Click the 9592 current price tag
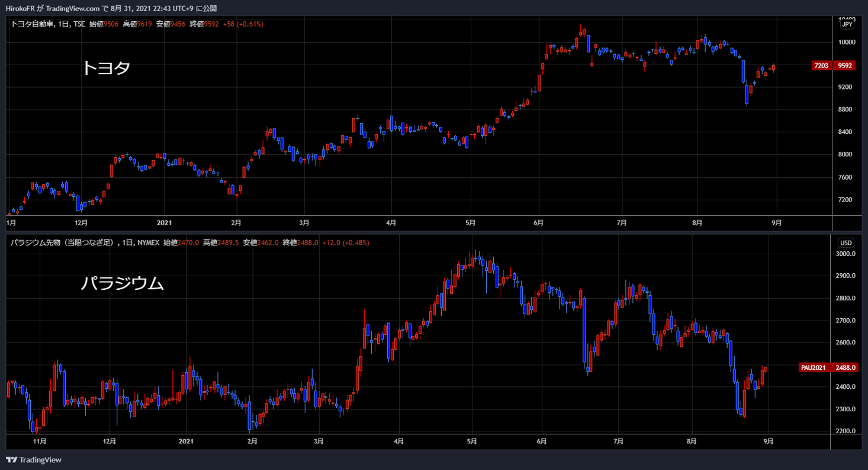 845,66
